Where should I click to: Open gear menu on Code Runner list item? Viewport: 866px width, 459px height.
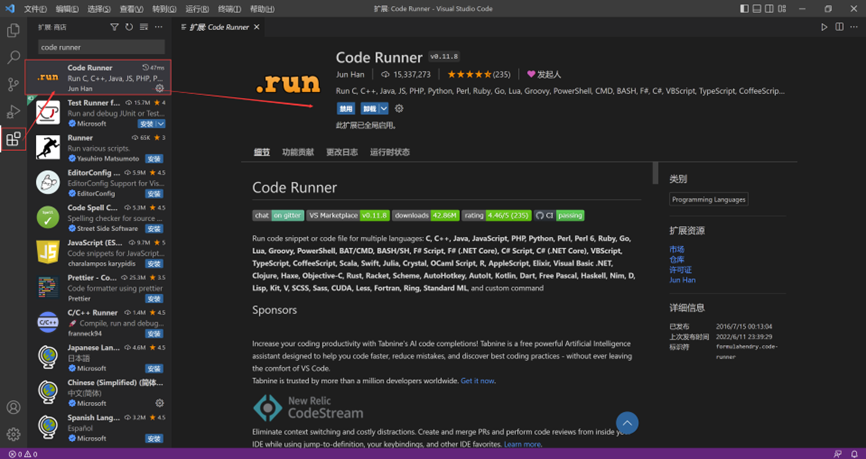pos(160,88)
